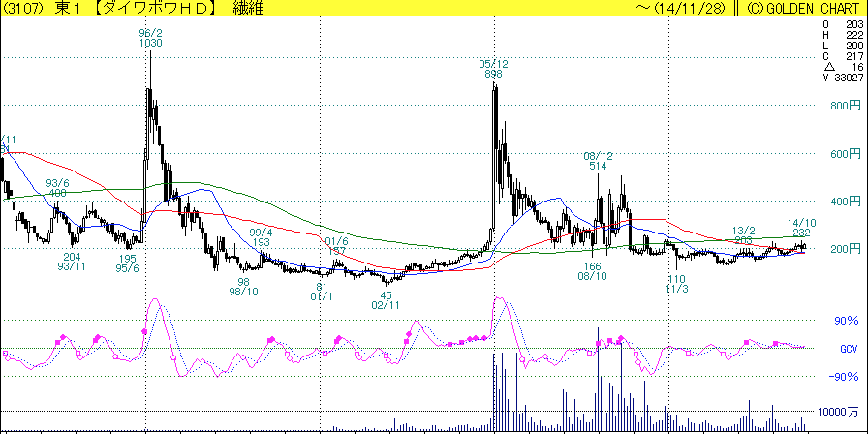Click the 45 02/11 low annotation
The width and height of the screenshot is (868, 434).
click(387, 300)
